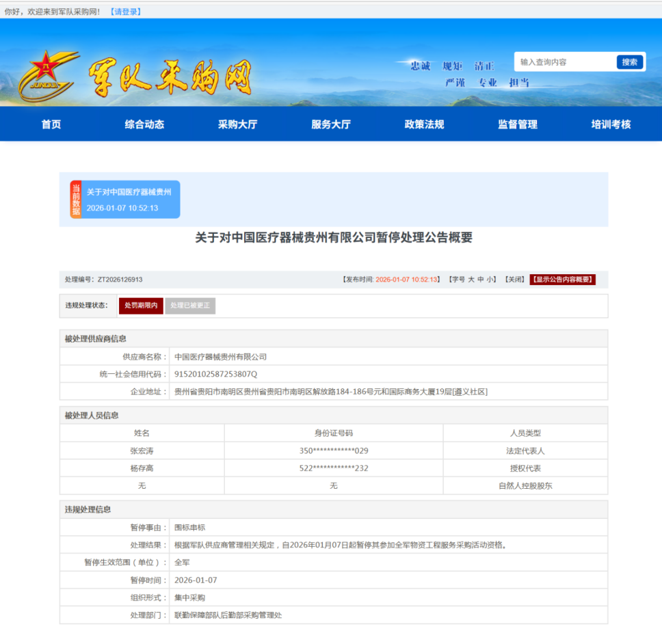662x644 pixels.
Task: Click the 姓名 column header
Action: pyautogui.click(x=142, y=433)
